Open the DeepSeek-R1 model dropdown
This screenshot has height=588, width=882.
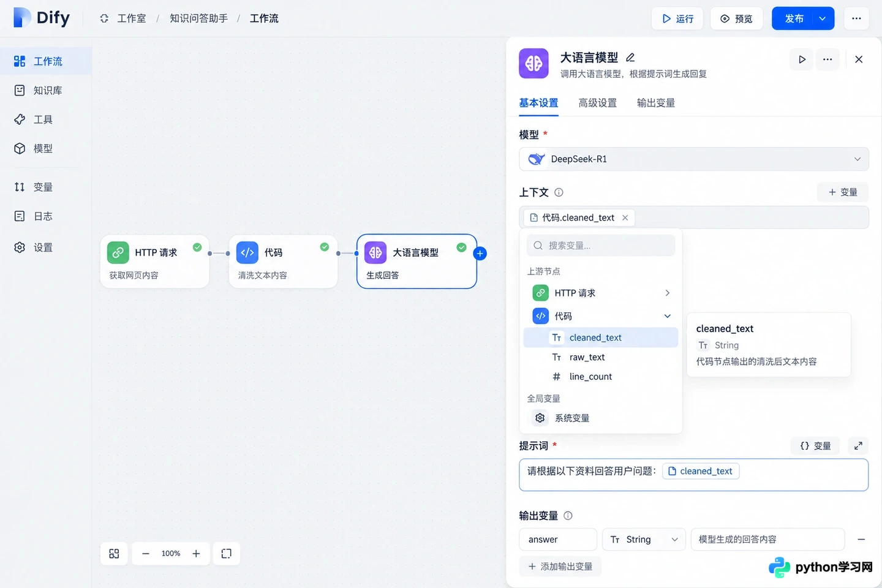[694, 159]
